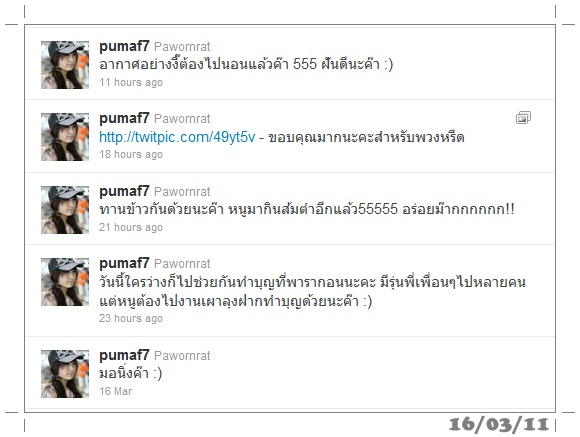Open pumaf7 username in 21 hours ago tweet
Image resolution: width=580 pixels, height=437 pixels.
point(124,192)
